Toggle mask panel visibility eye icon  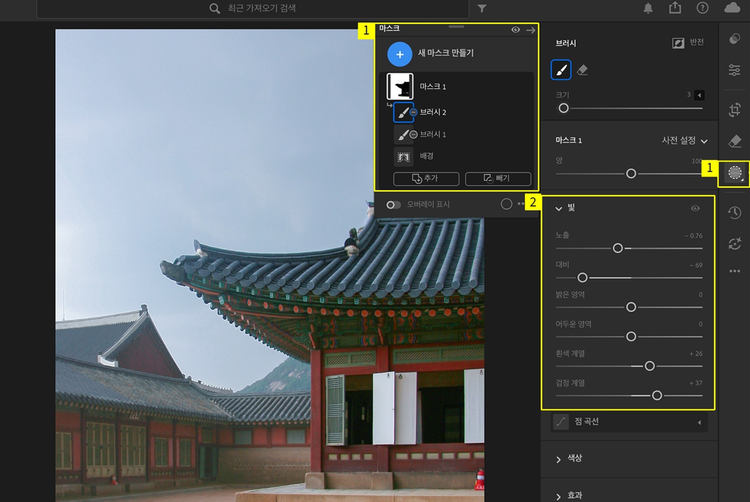click(x=515, y=30)
